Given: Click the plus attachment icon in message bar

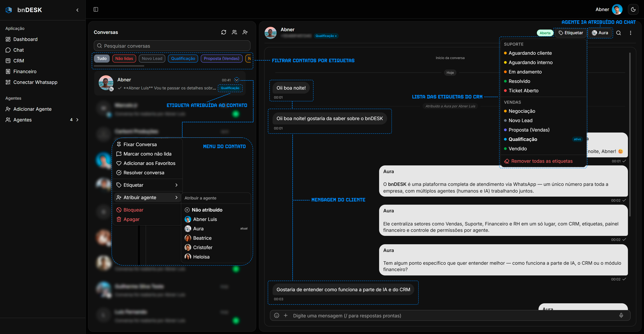Looking at the screenshot, I should click(285, 316).
